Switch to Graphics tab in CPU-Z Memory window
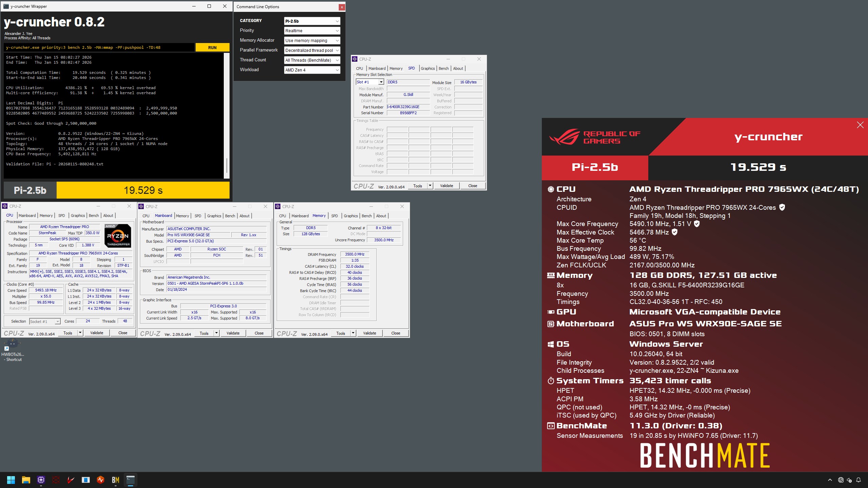The image size is (868, 488). click(x=351, y=216)
